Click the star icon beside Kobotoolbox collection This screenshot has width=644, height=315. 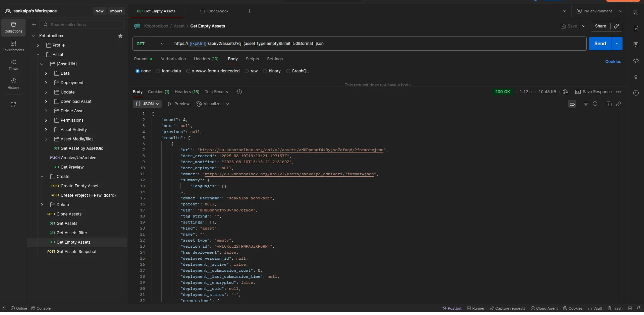(x=120, y=36)
